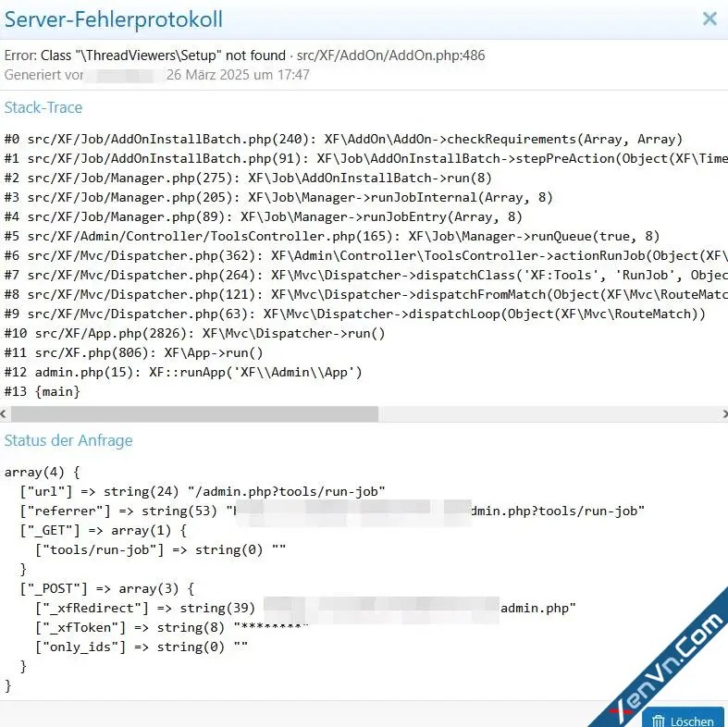Click the ["_GET"] => array(1) line

coord(103,531)
